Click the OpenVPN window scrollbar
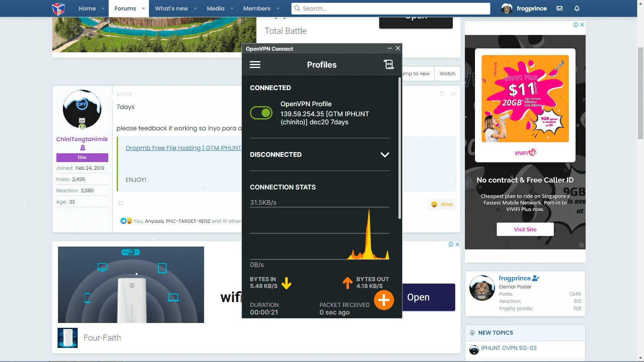This screenshot has height=362, width=644. (x=400, y=148)
